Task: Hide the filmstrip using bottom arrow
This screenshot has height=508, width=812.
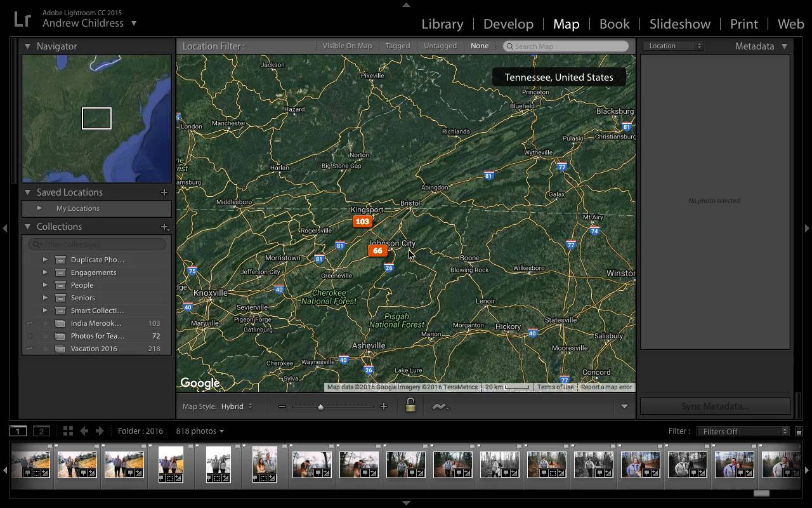Action: [x=406, y=503]
